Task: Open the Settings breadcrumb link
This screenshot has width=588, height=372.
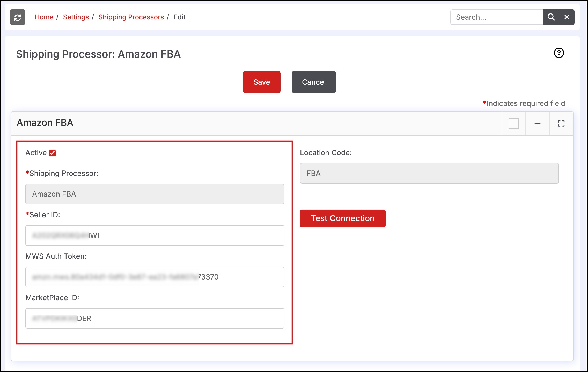Action: coord(76,17)
